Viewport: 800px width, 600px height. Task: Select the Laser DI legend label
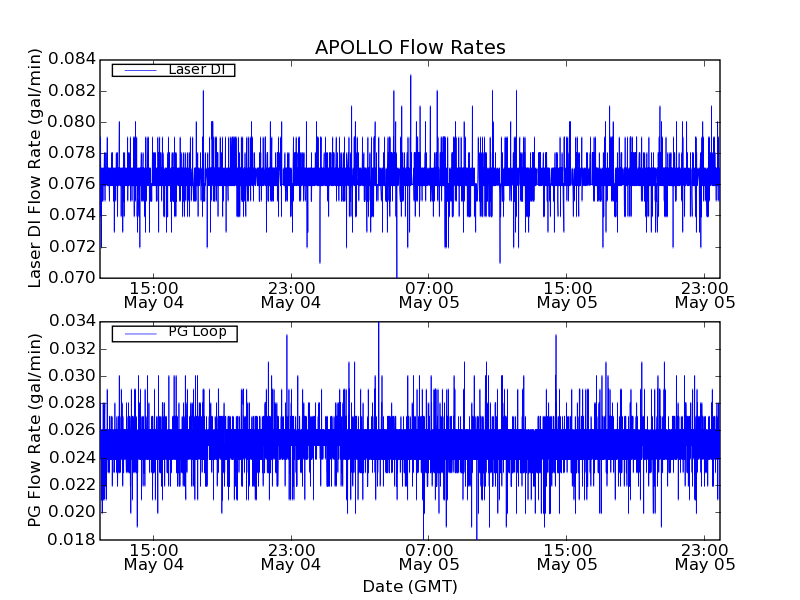pyautogui.click(x=196, y=70)
